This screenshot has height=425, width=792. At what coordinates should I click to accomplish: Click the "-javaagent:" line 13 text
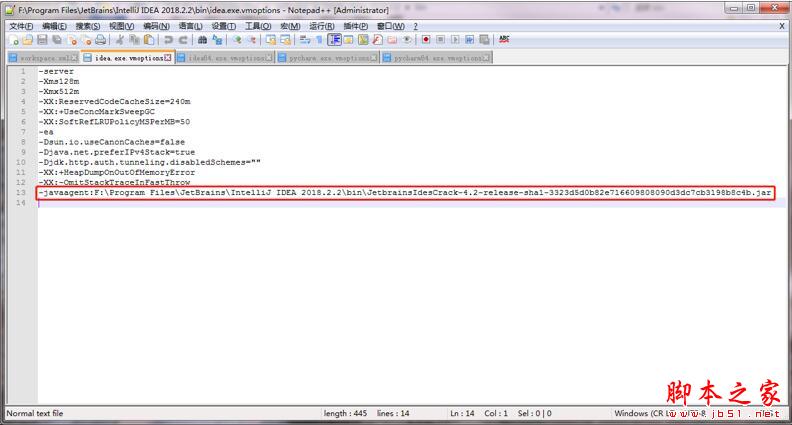(405, 193)
